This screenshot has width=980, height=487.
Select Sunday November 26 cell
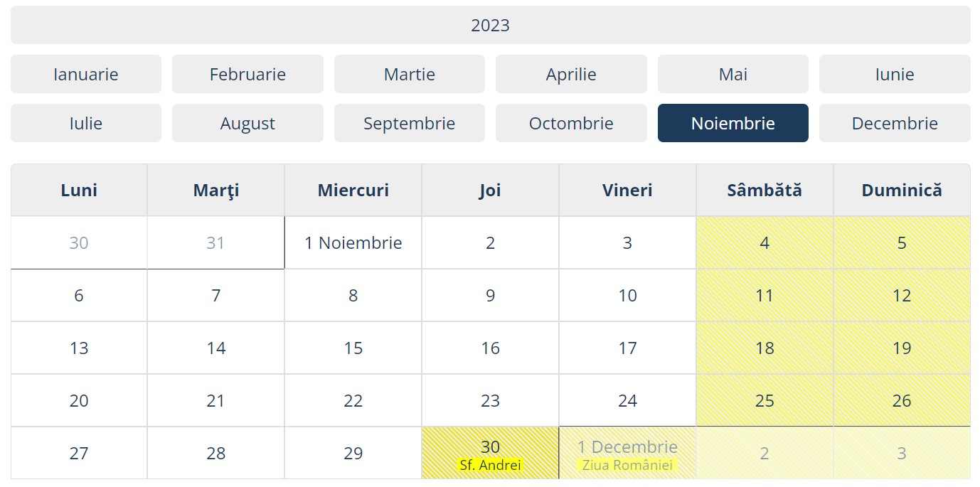pos(902,401)
